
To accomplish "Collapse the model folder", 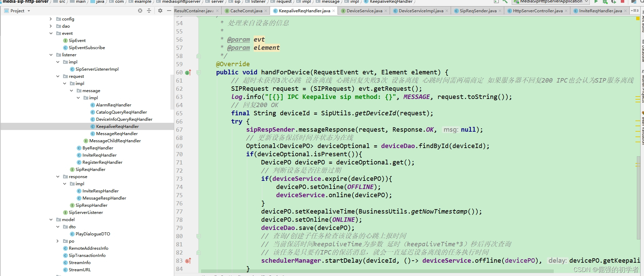I will point(51,219).
